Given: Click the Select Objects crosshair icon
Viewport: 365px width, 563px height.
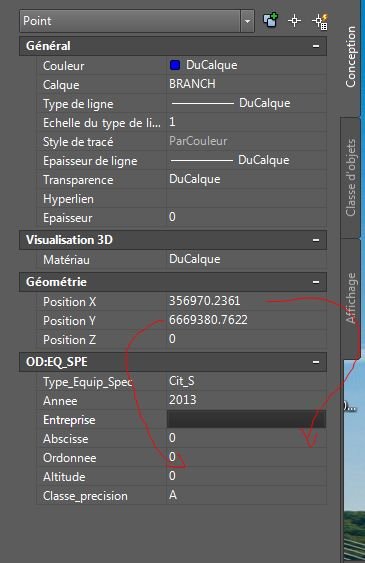Looking at the screenshot, I should pos(294,21).
